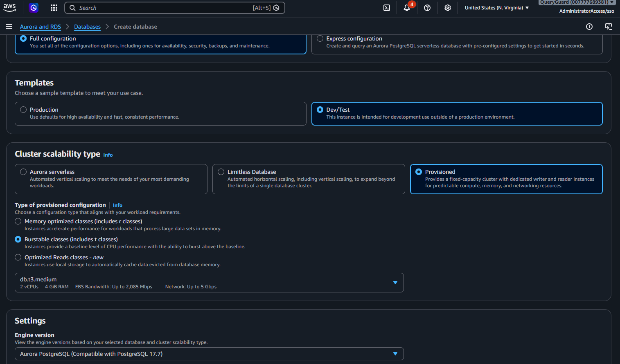The height and width of the screenshot is (364, 620).
Task: Open notifications bell with 4 alerts
Action: [x=407, y=7]
